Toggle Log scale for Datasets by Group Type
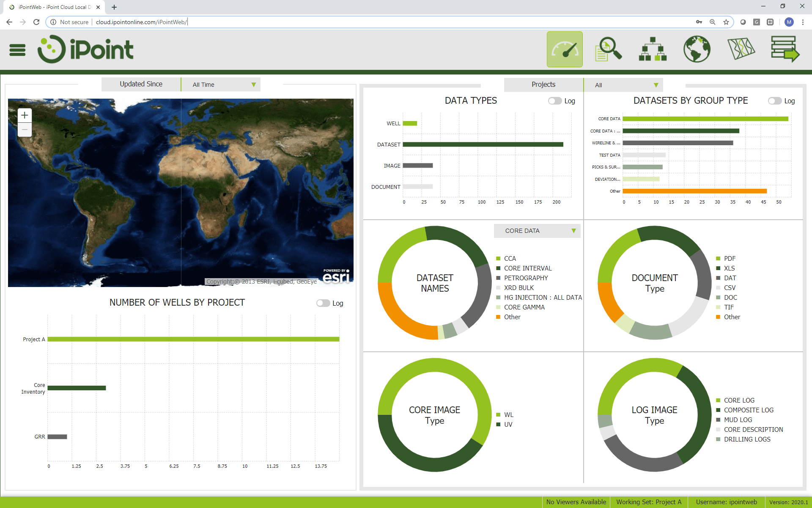 click(x=775, y=101)
